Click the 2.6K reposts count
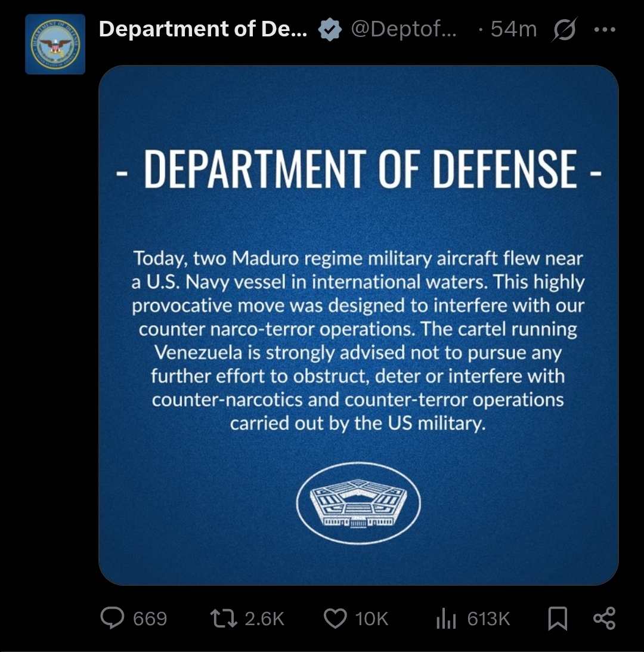The height and width of the screenshot is (652, 644). [265, 619]
